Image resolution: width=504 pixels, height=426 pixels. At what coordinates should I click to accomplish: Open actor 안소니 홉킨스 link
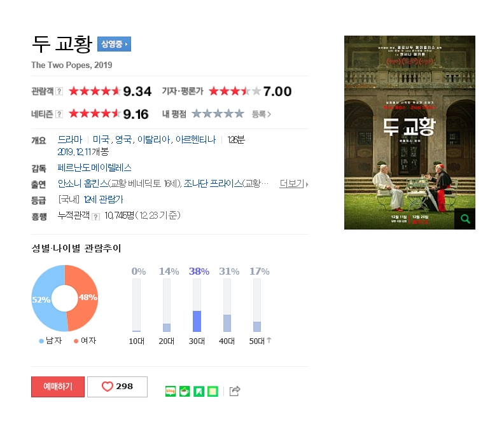(x=83, y=184)
